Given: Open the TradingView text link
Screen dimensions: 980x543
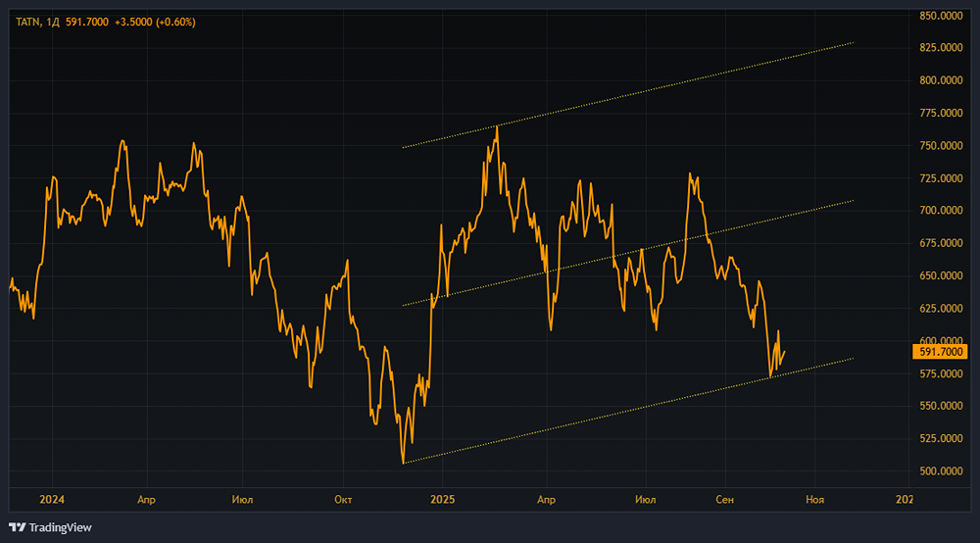Looking at the screenshot, I should tap(60, 527).
